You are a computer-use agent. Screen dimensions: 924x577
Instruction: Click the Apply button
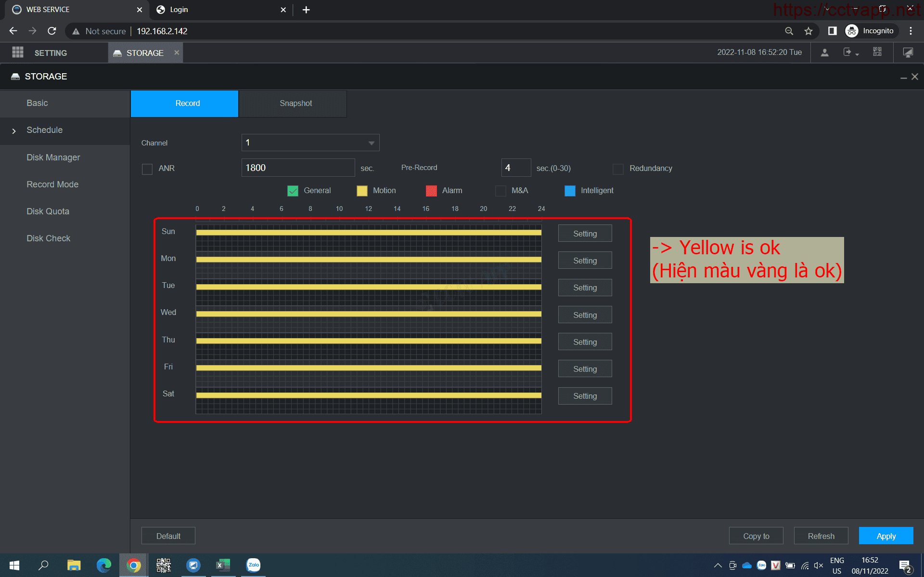[x=885, y=536]
